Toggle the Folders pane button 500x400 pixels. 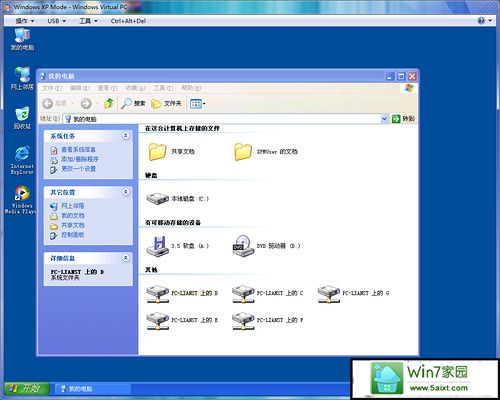(166, 104)
